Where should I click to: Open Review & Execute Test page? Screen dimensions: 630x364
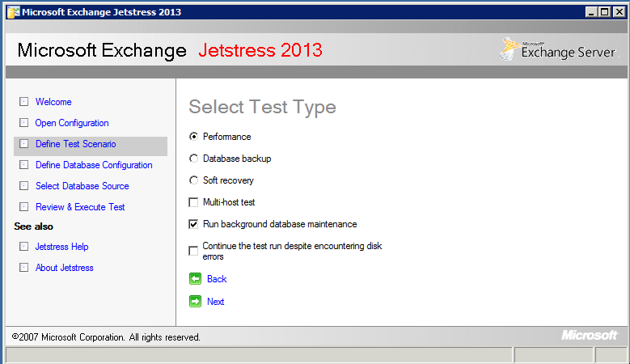click(x=80, y=207)
